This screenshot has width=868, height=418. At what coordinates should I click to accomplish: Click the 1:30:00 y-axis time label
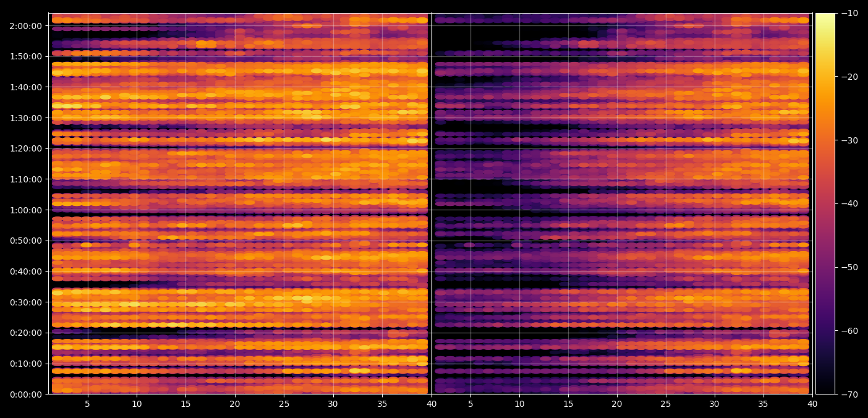pyautogui.click(x=25, y=118)
